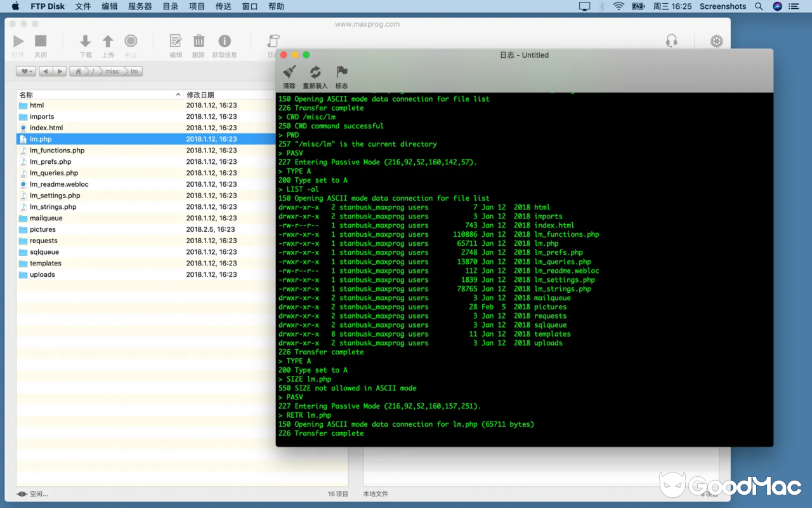This screenshot has width=812, height=508.
Task: Click the 标志 flag icon in log window
Action: 341,72
